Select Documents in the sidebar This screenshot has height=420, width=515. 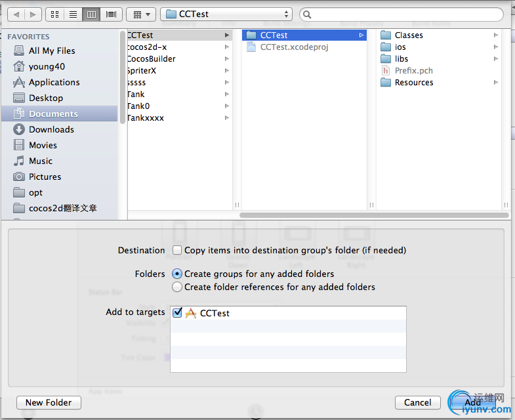[x=59, y=114]
